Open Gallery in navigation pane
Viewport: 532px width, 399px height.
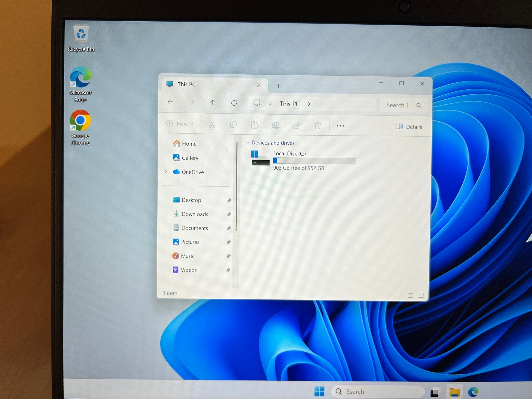[x=186, y=158]
